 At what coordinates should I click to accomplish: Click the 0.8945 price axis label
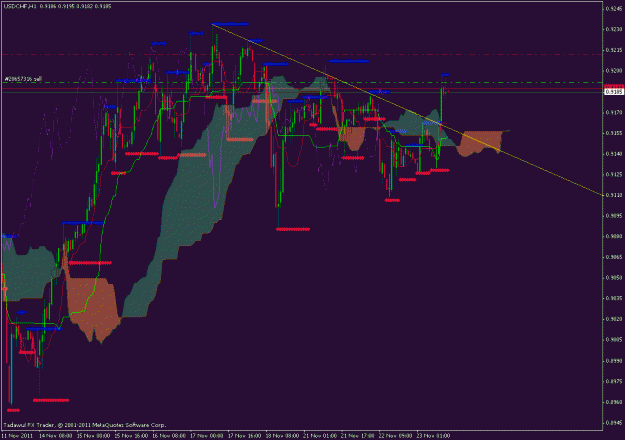(614, 423)
